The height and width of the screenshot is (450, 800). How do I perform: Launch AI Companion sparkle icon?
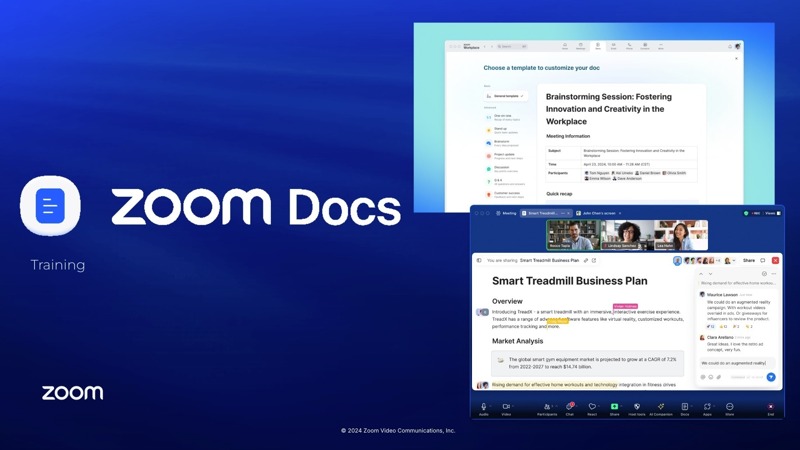tap(661, 407)
